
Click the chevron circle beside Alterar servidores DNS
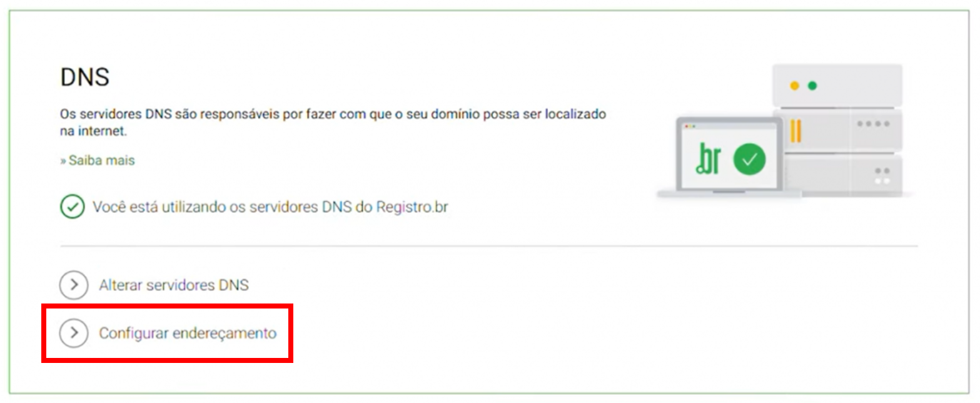click(74, 285)
